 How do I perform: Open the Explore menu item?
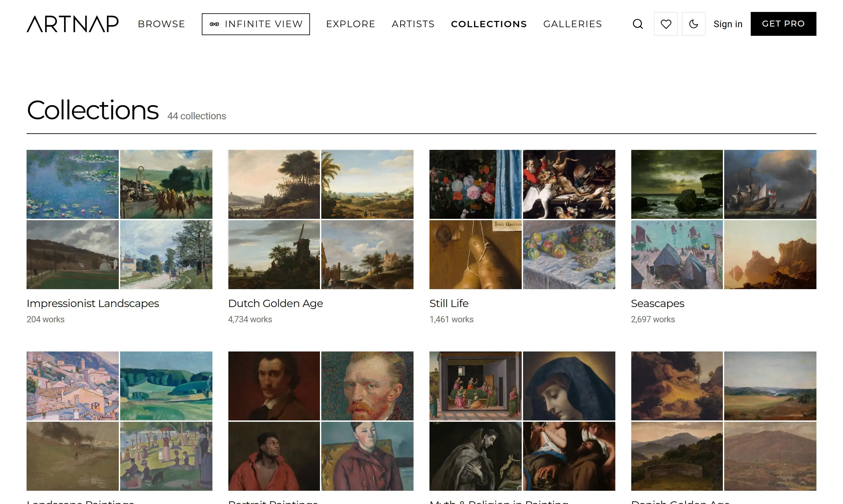(x=350, y=24)
